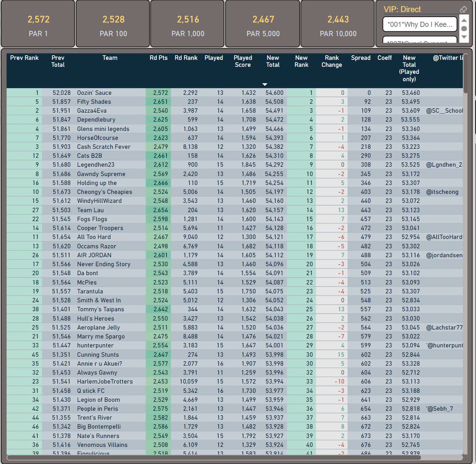Sort the table by the Rd Pts header

tap(158, 58)
